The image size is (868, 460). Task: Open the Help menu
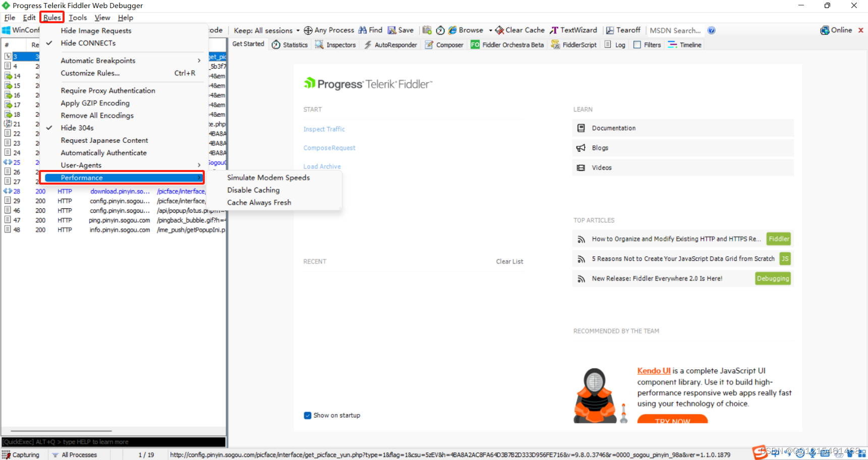[126, 18]
